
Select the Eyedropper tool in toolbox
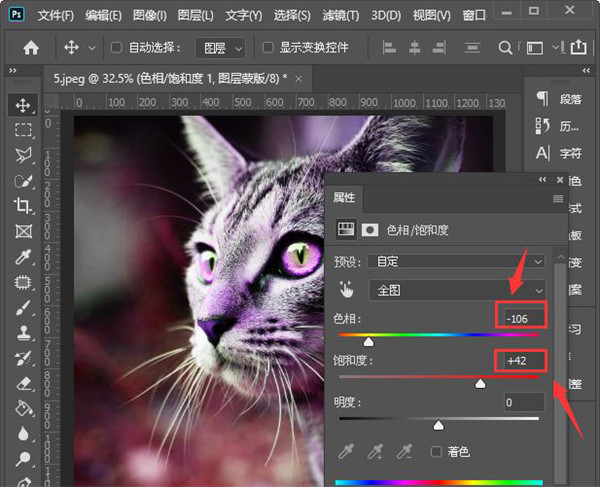[23, 257]
